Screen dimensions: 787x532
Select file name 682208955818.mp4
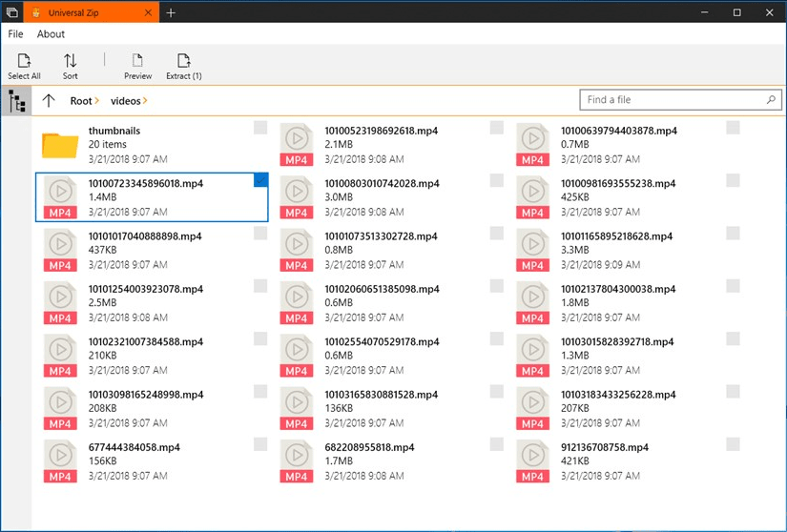(369, 447)
